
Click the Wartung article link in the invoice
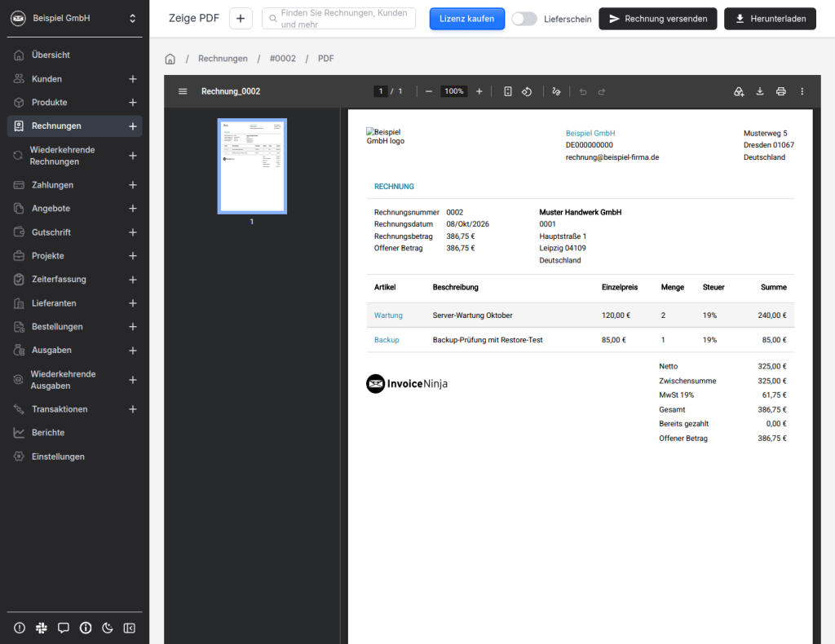click(x=388, y=315)
